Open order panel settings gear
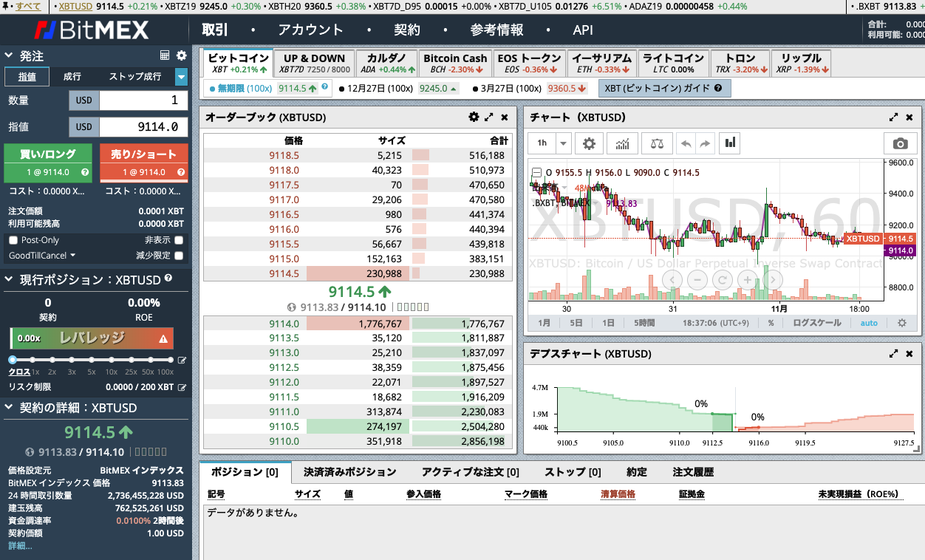The image size is (925, 560). 182,55
